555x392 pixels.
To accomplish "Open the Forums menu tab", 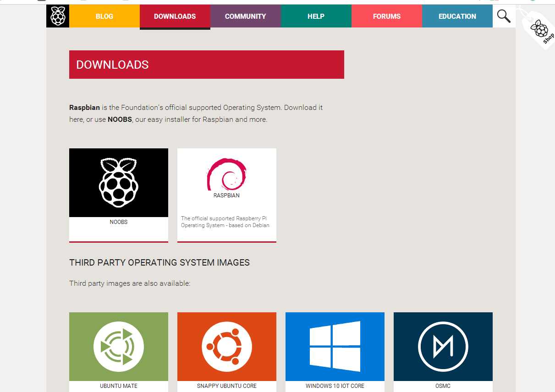I will coord(387,16).
